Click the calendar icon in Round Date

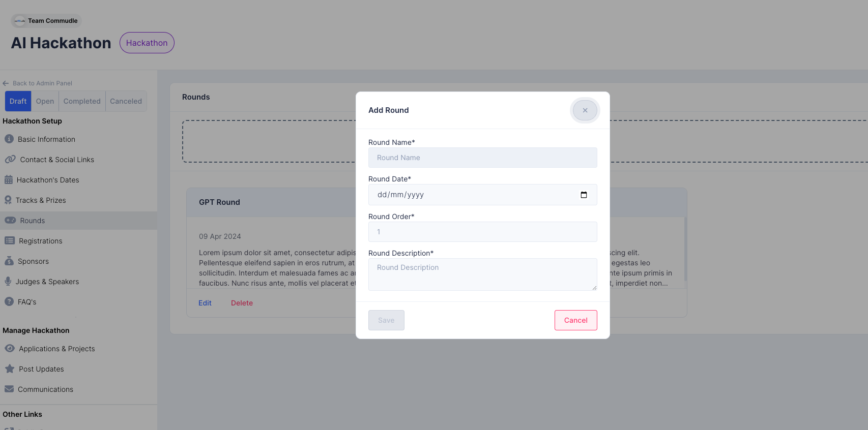click(584, 195)
